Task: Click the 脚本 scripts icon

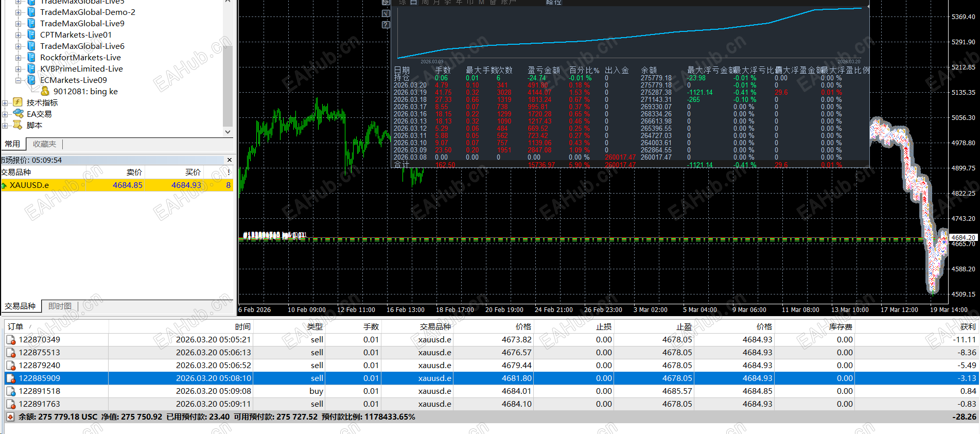Action: point(18,125)
